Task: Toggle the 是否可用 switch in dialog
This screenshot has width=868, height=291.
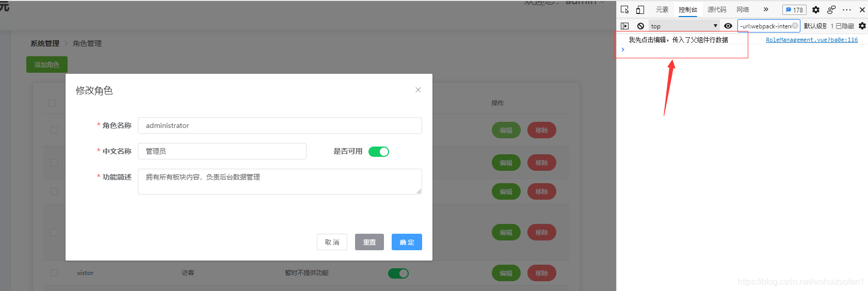Action: coord(378,151)
